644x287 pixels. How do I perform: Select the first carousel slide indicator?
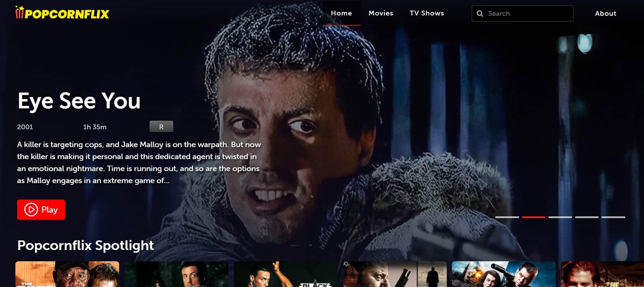pyautogui.click(x=507, y=217)
